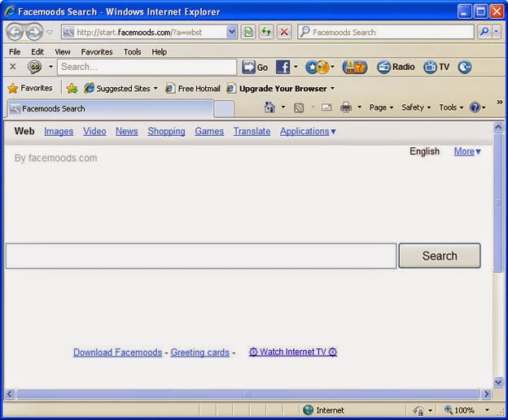This screenshot has height=420, width=508.
Task: Click the Download Facemoods link
Action: 117,352
